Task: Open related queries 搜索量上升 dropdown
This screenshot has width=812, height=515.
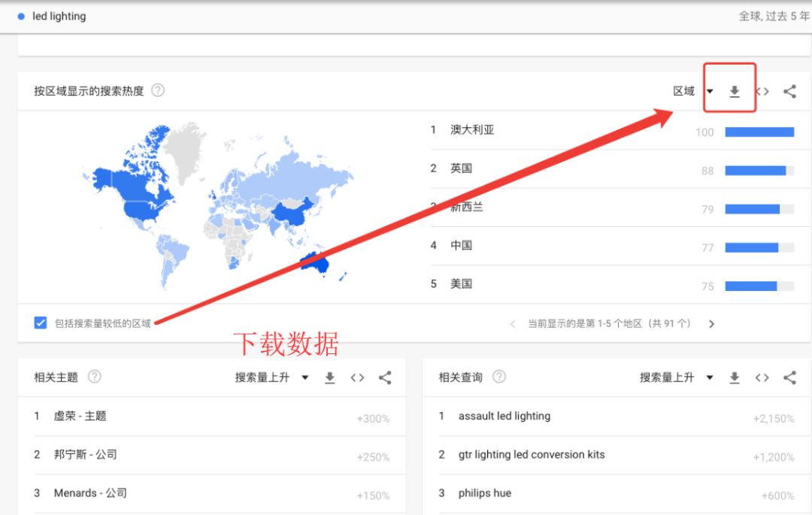Action: (x=677, y=378)
